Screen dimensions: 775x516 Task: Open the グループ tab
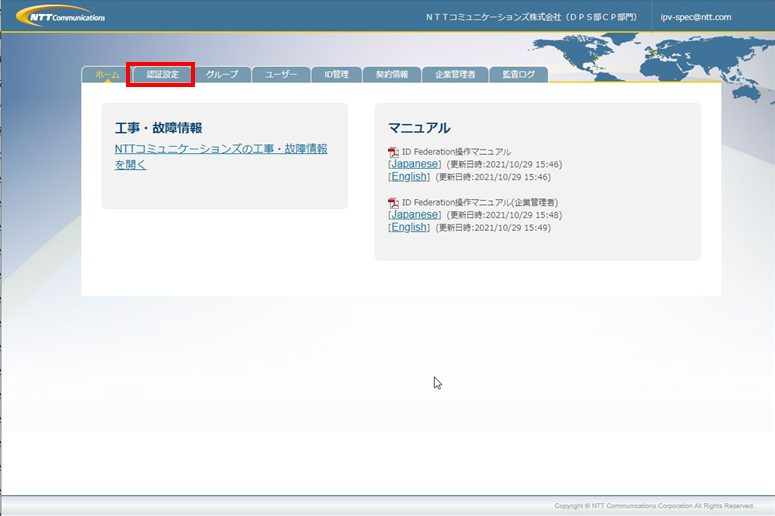221,75
